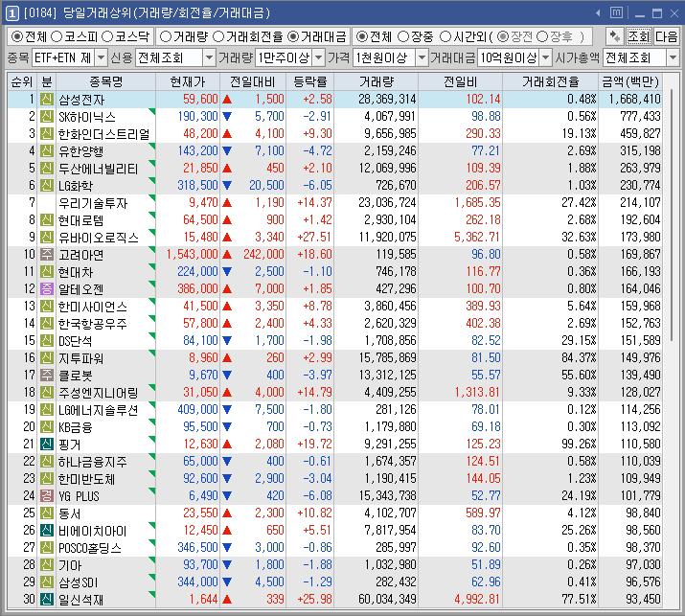Click the 신 badge for 지투파워
Viewport: 685px width, 616px height.
[46, 357]
